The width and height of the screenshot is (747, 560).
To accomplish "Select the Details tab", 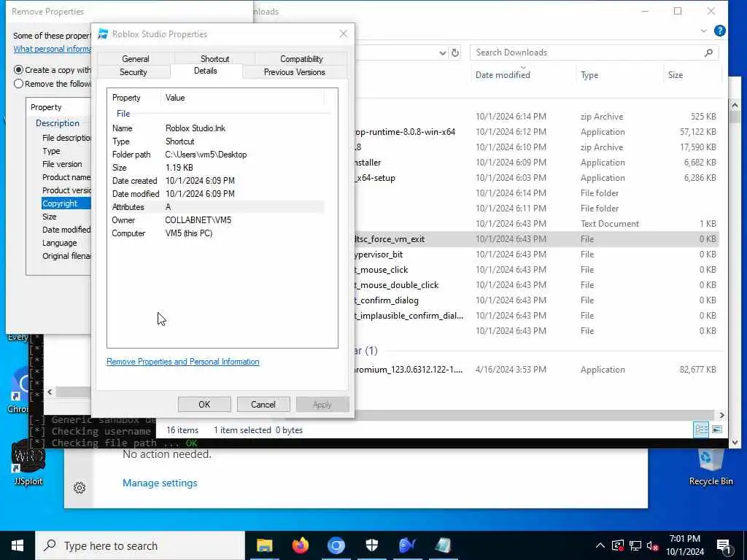I will coord(205,71).
